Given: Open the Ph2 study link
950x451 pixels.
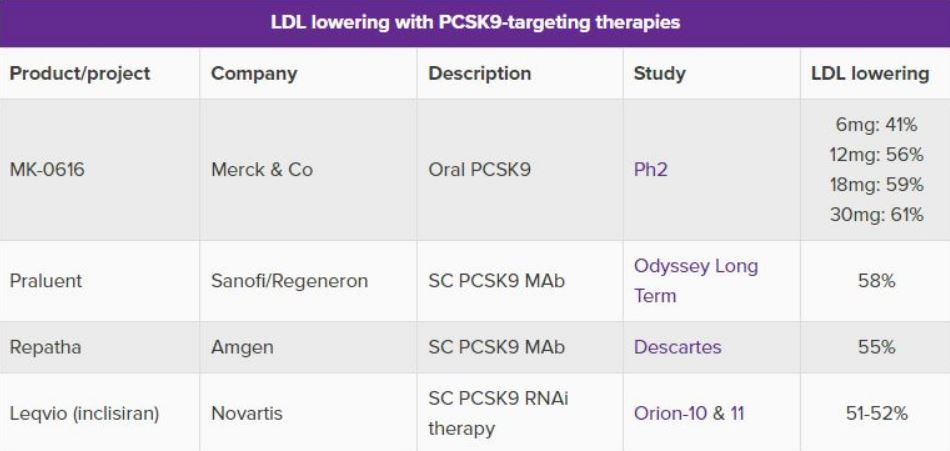Looking at the screenshot, I should [x=650, y=170].
